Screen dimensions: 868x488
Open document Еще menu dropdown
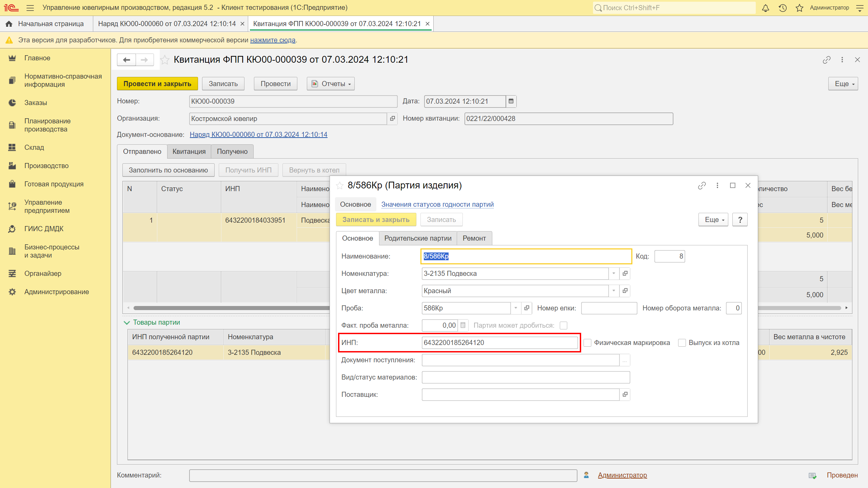(x=843, y=84)
